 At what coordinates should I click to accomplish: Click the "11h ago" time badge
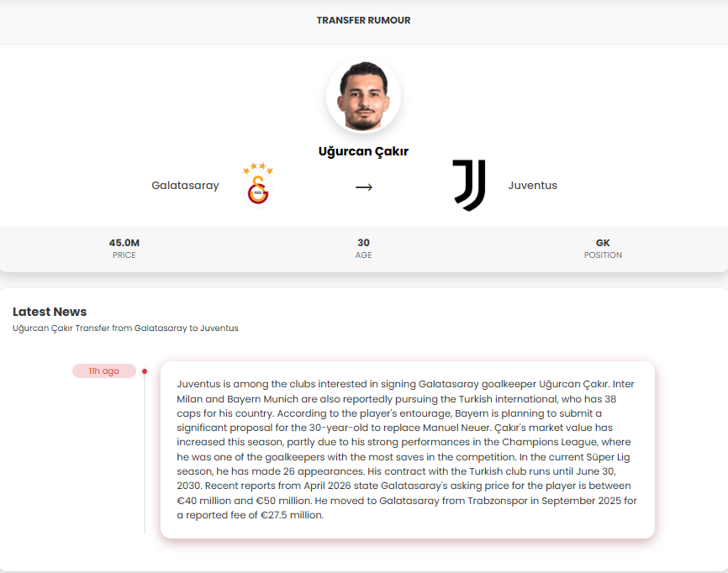coord(104,371)
